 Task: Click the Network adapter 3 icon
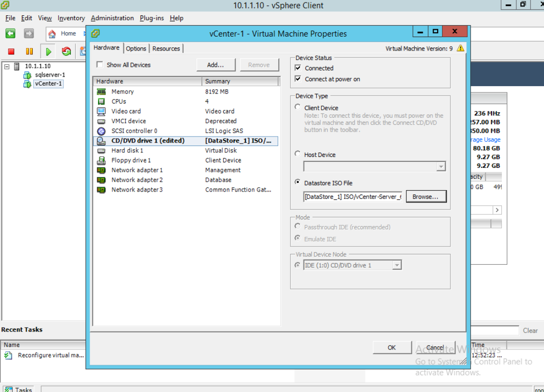(101, 190)
